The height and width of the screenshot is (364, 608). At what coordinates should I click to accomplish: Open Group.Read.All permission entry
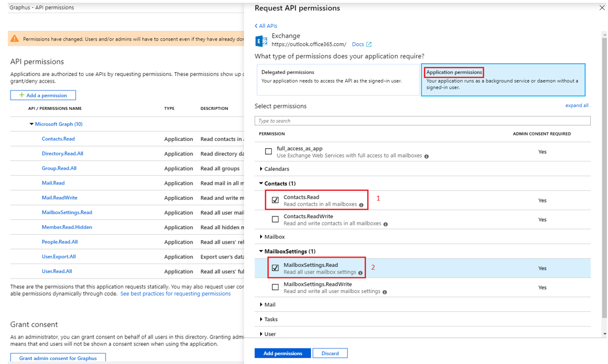coord(59,168)
